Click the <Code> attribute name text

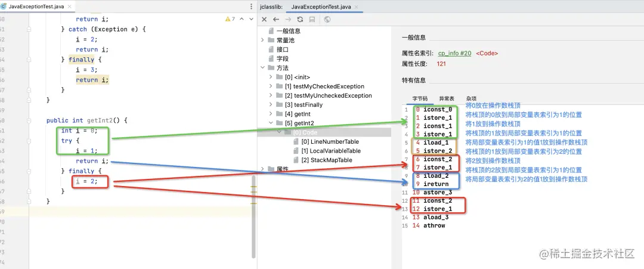(x=487, y=54)
